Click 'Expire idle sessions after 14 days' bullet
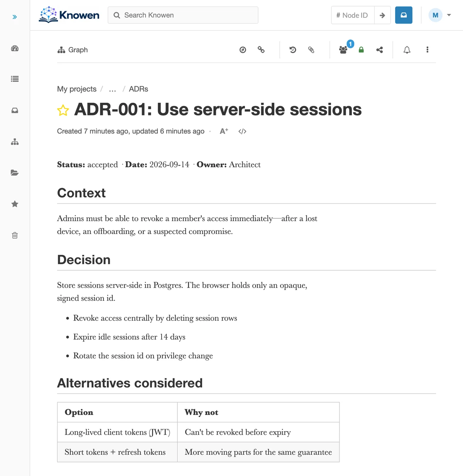Image resolution: width=463 pixels, height=476 pixels. pos(129,337)
